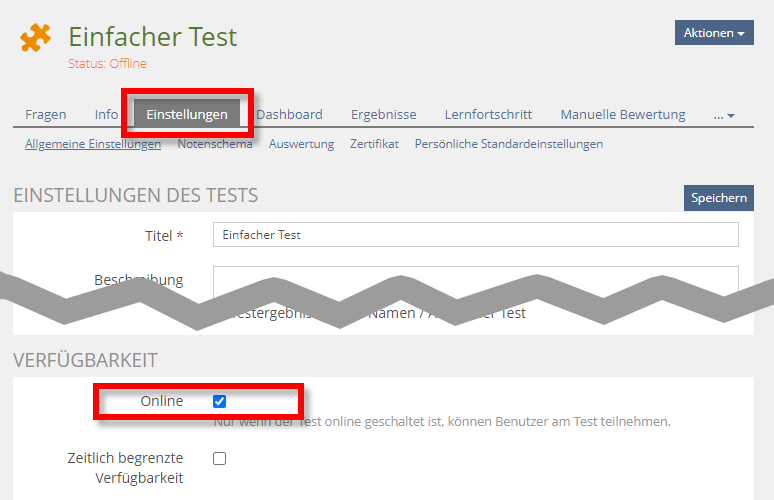
Task: Open Persönliche Standardeinstellungen sub-tab
Action: click(x=508, y=144)
